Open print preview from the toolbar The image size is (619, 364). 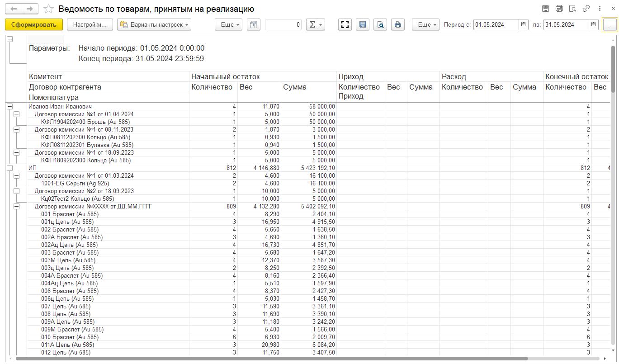pos(380,24)
